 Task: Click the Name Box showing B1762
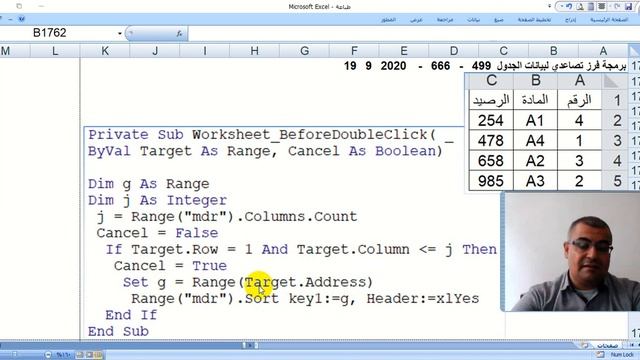pyautogui.click(x=49, y=33)
